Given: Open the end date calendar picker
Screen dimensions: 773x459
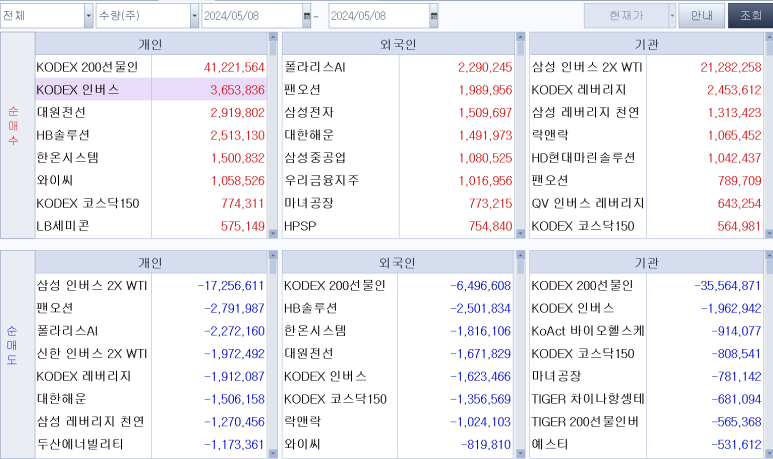Looking at the screenshot, I should click(x=434, y=16).
